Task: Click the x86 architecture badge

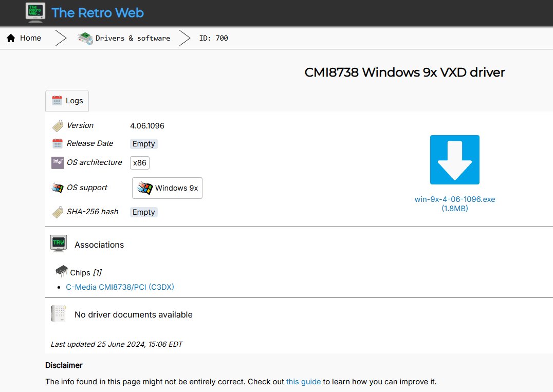Action: [x=140, y=163]
